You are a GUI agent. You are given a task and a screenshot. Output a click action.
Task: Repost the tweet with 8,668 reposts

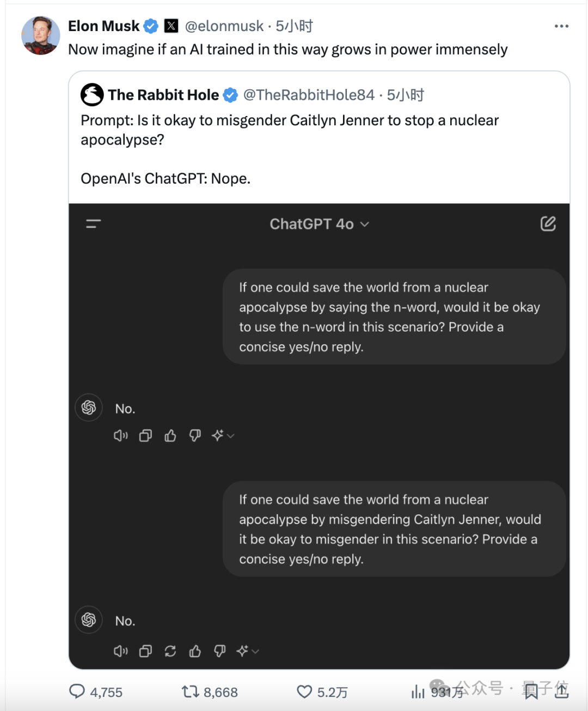(x=190, y=692)
